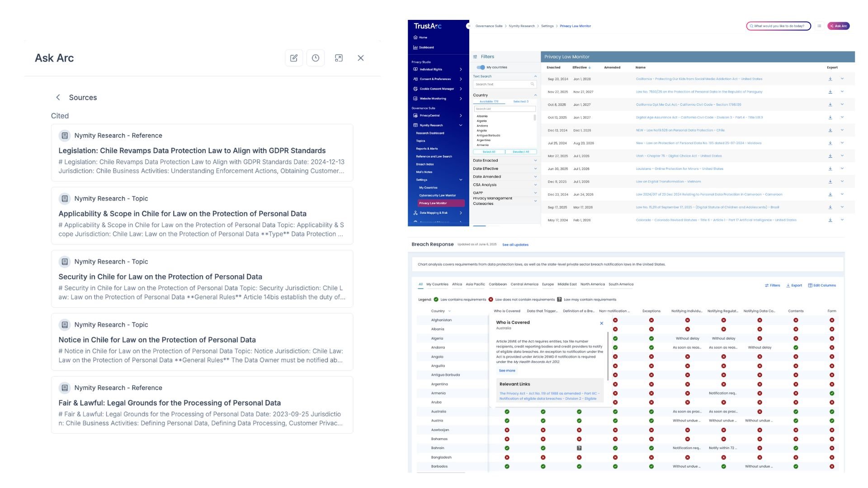Open Breach Index in the sidebar
Viewport: 868px width, 488px height.
click(425, 164)
